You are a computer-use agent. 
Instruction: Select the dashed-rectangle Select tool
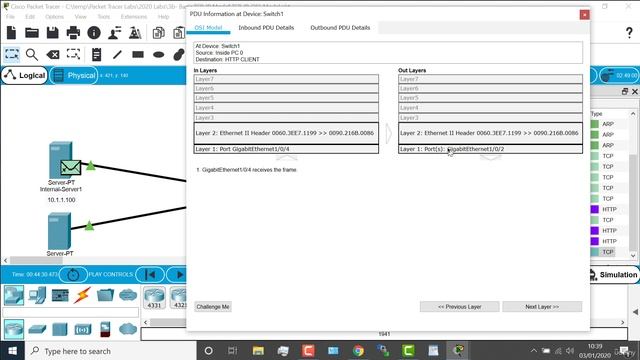tap(11, 54)
